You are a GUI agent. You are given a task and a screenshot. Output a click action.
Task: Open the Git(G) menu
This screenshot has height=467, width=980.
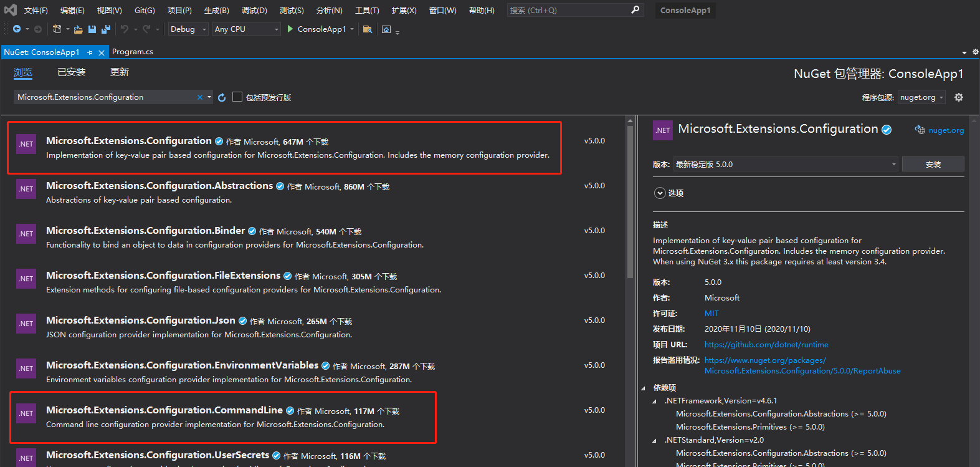145,10
